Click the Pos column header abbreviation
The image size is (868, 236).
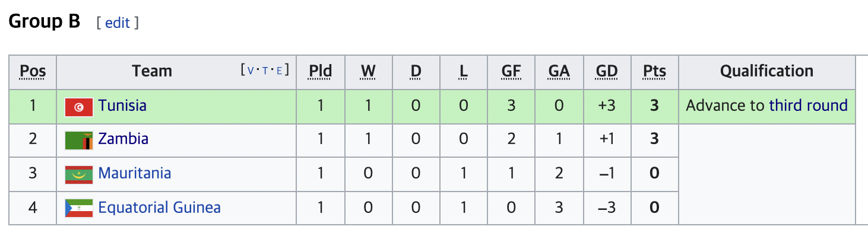(x=33, y=72)
